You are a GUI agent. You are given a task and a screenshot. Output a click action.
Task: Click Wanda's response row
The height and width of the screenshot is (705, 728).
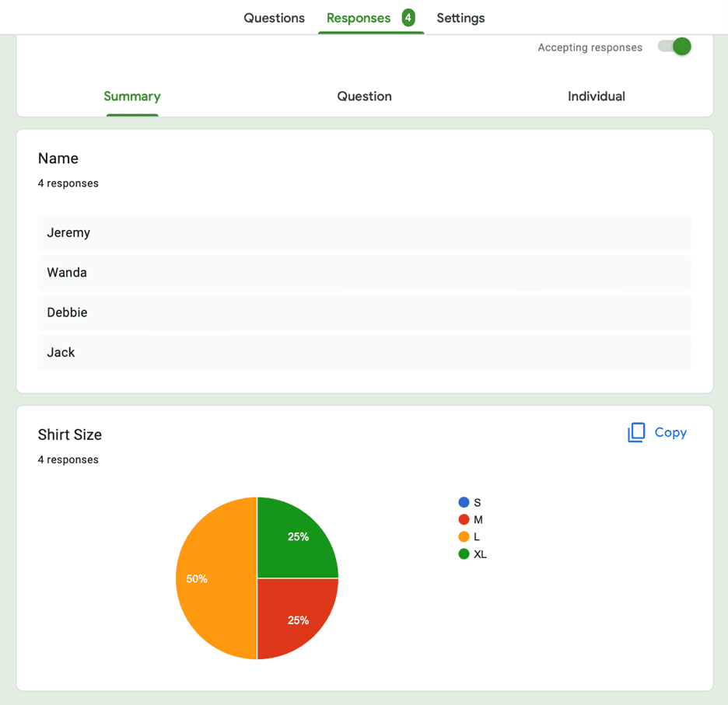point(364,272)
